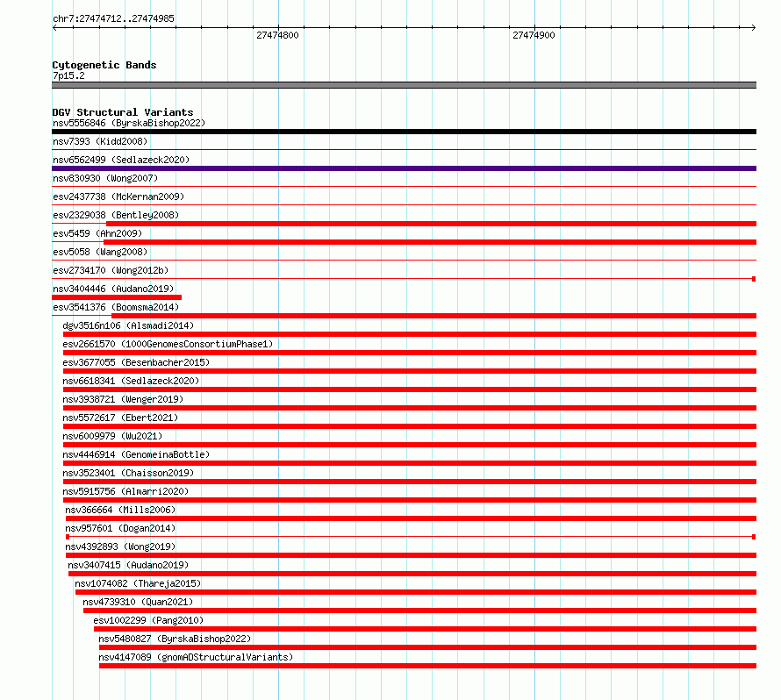Open variant nsv957601 (Dogan2014)

click(x=120, y=528)
